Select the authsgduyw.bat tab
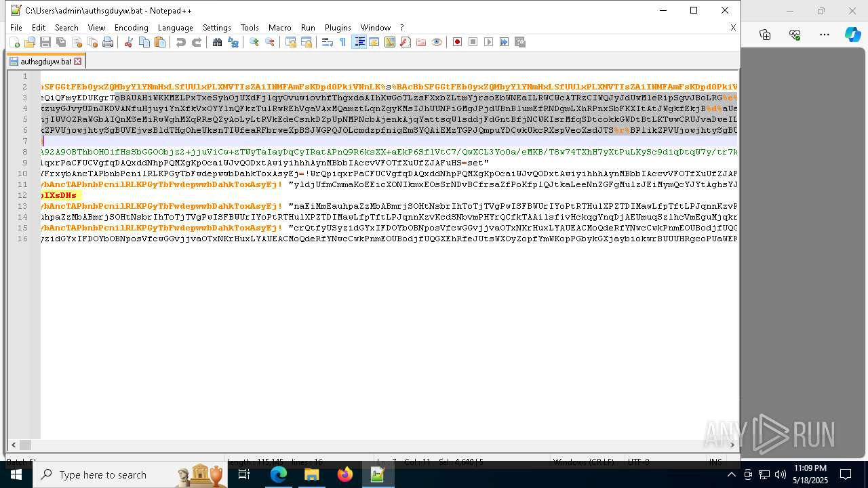Image resolution: width=868 pixels, height=488 pixels. pyautogui.click(x=45, y=61)
